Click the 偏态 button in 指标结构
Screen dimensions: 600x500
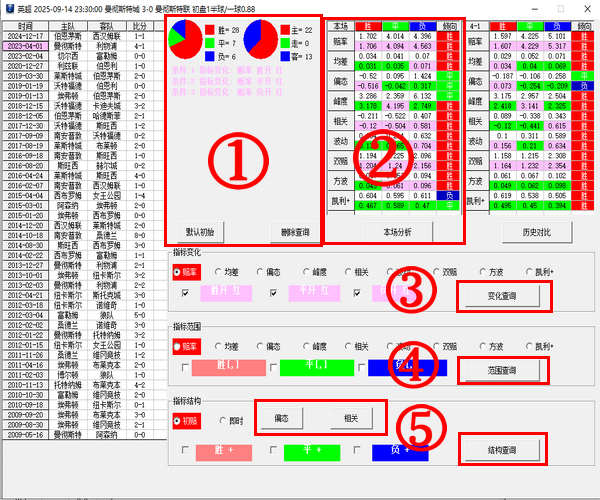click(x=281, y=418)
